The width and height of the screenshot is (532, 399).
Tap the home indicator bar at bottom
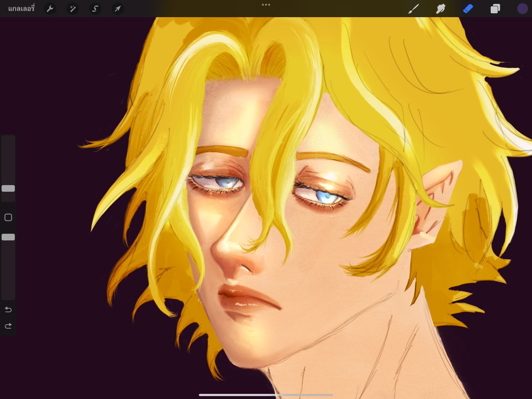[266, 395]
